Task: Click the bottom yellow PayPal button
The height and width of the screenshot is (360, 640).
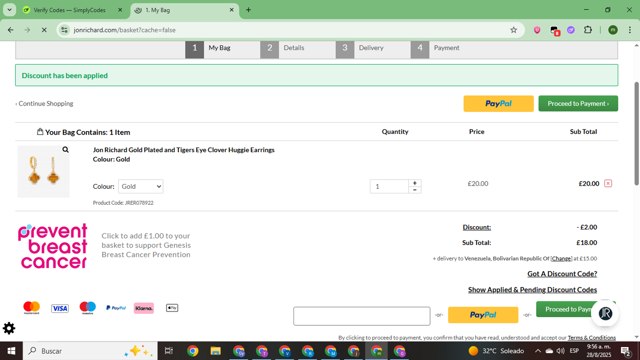Action: pyautogui.click(x=483, y=315)
